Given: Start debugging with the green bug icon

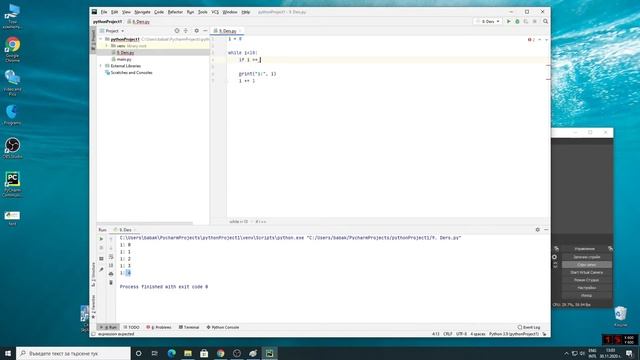Looking at the screenshot, I should pos(517,21).
